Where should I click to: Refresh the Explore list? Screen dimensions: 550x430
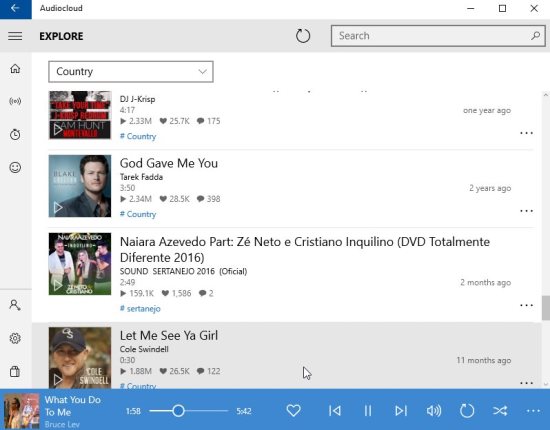pyautogui.click(x=303, y=36)
